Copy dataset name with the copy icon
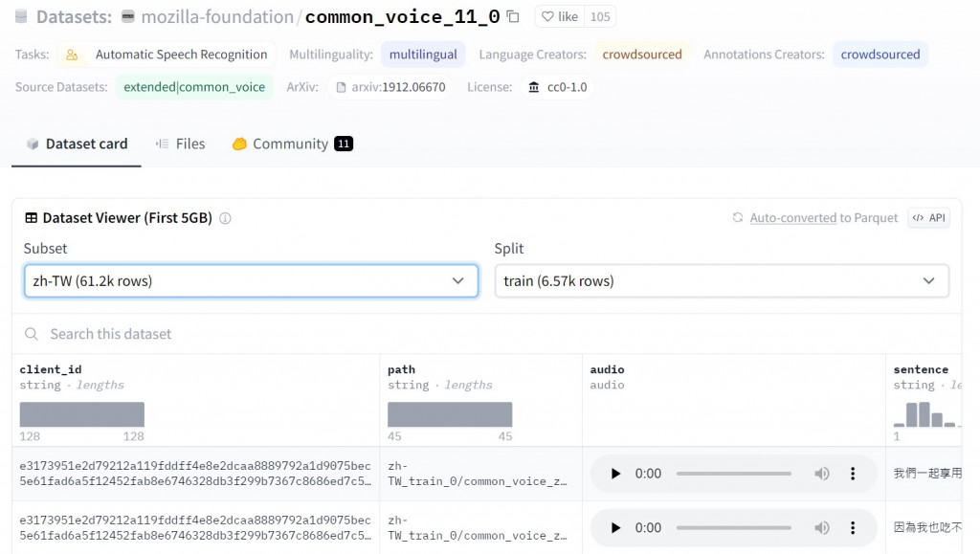The height and width of the screenshot is (554, 980). click(x=513, y=17)
